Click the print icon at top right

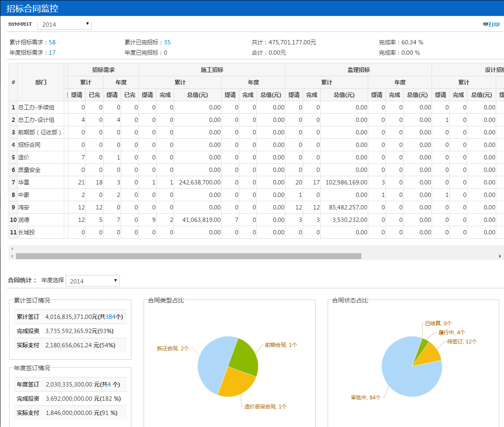[x=491, y=25]
